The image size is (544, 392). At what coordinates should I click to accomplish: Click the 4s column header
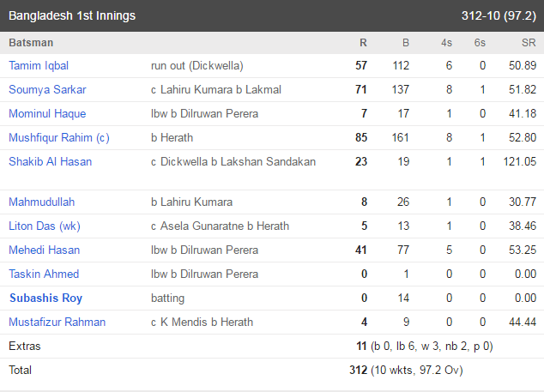[x=446, y=43]
